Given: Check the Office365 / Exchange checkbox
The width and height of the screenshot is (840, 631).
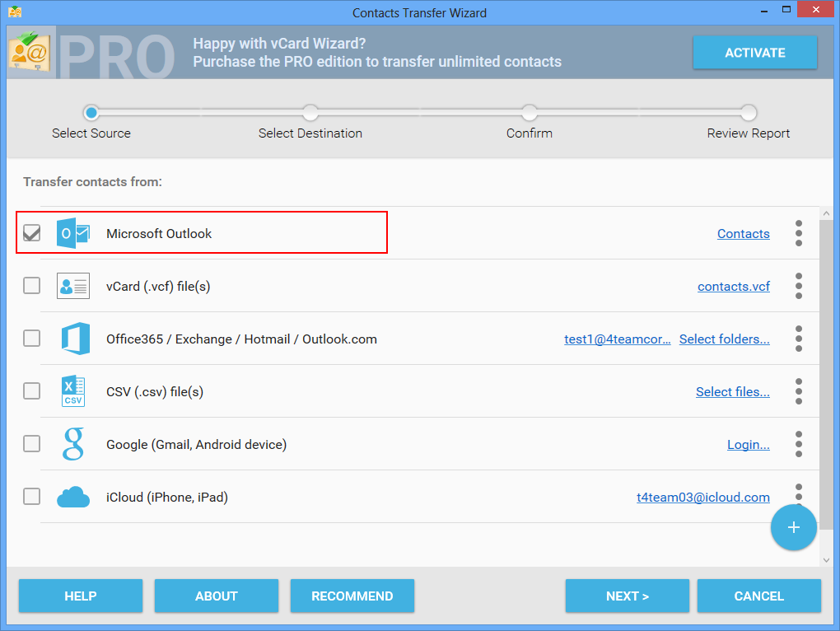Looking at the screenshot, I should [x=31, y=338].
